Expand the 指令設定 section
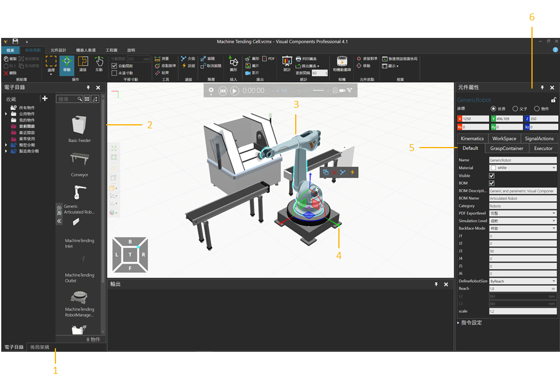This screenshot has width=560, height=392. [459, 322]
